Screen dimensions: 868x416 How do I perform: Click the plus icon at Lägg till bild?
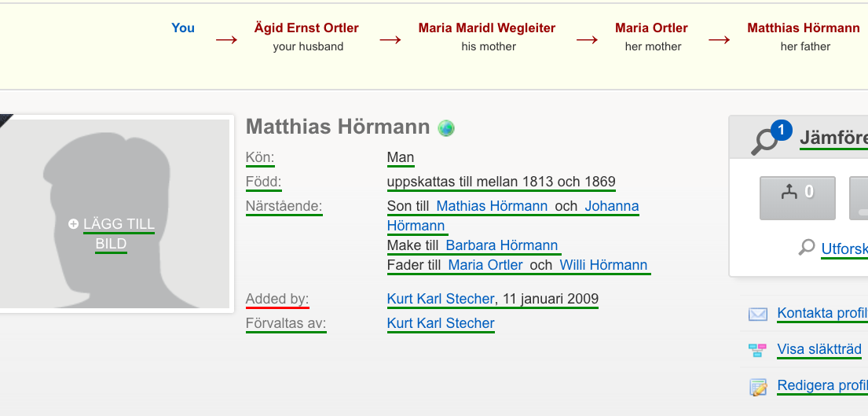point(73,224)
